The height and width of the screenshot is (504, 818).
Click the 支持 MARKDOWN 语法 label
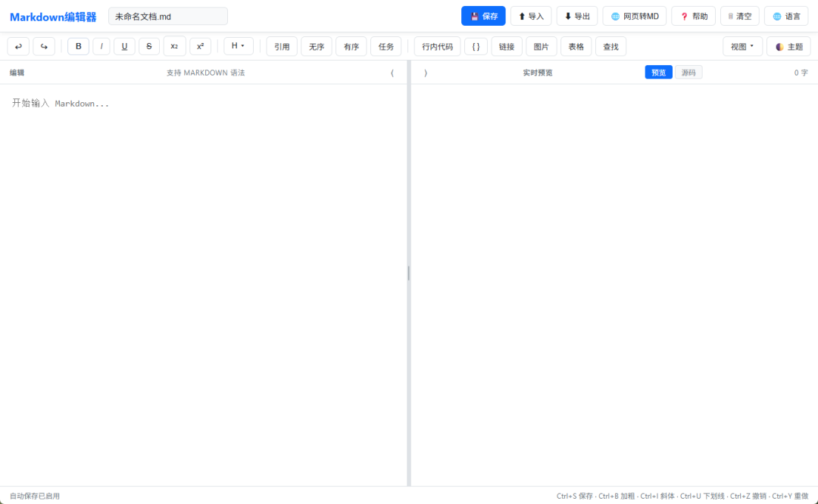pos(205,73)
